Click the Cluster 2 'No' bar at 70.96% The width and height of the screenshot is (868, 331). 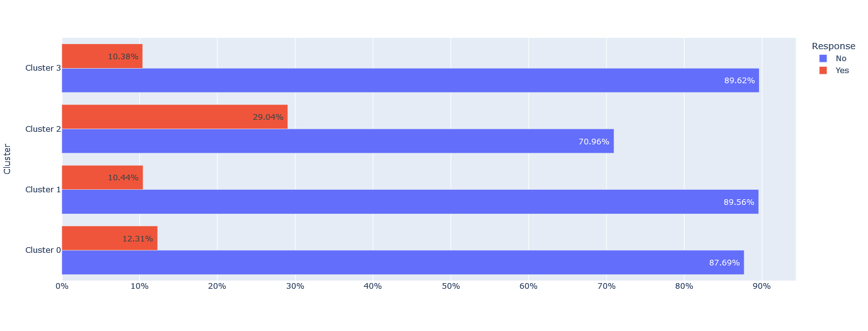coord(337,141)
